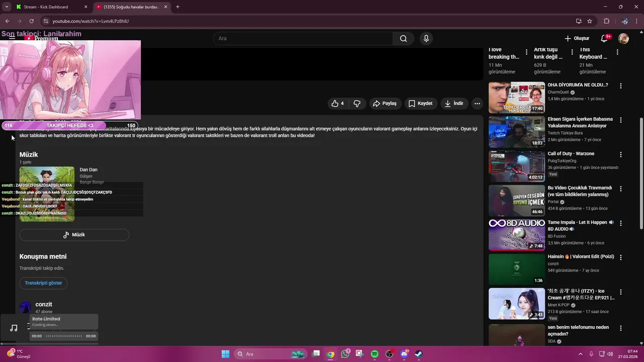Open YouTube notifications bell
Image resolution: width=644 pixels, height=362 pixels.
coord(604,38)
